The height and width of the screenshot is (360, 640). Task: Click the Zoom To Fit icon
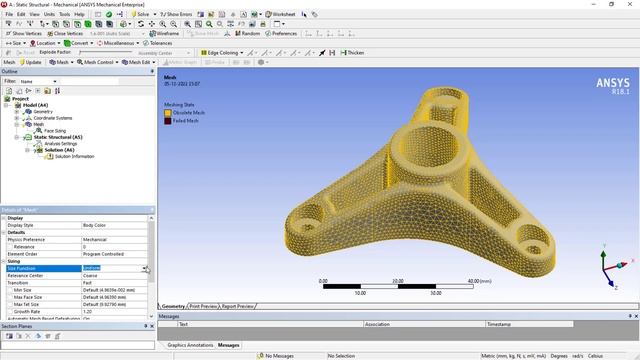tap(188, 24)
